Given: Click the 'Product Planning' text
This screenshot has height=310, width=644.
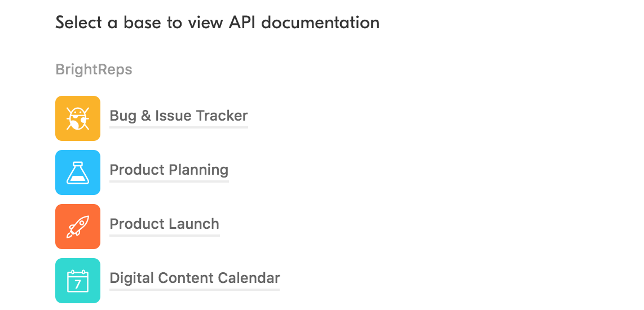Looking at the screenshot, I should 169,170.
